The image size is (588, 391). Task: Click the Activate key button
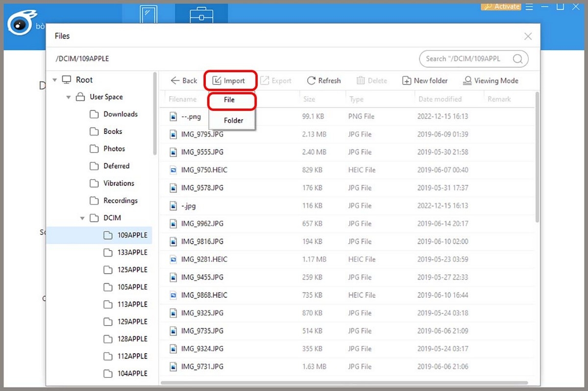coord(500,6)
